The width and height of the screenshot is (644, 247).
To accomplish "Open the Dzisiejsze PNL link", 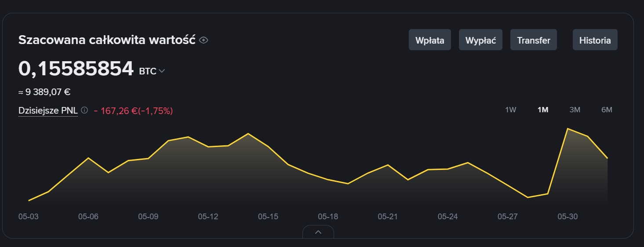I will tap(48, 111).
